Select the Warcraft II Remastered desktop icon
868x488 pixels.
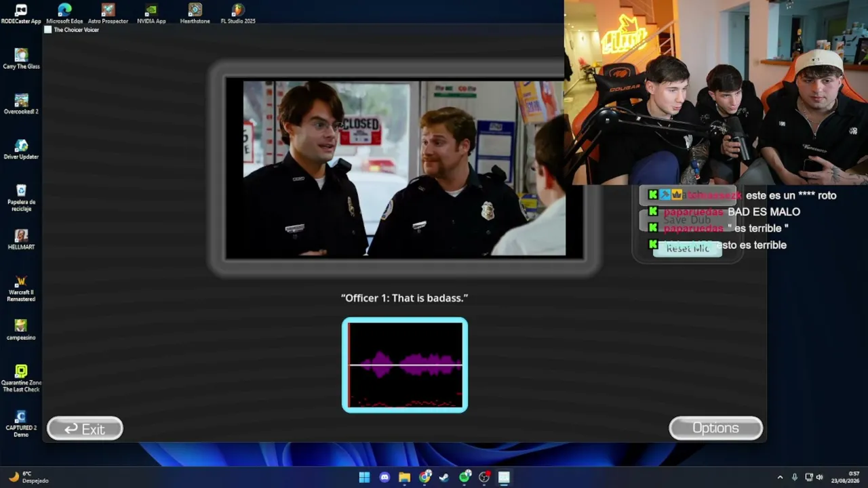[21, 288]
